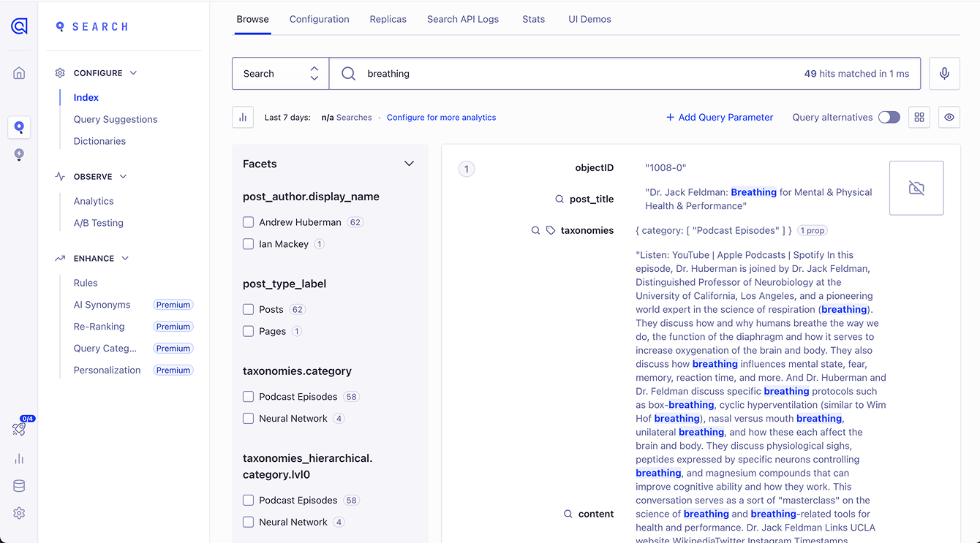
Task: Click the objectID value "1008-0"
Action: click(666, 168)
